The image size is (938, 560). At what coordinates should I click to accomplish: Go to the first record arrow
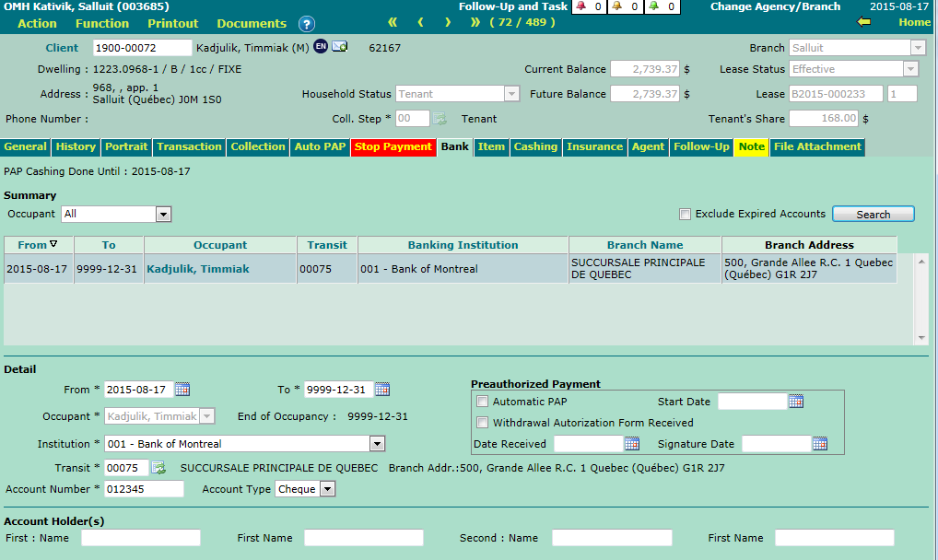(x=393, y=22)
